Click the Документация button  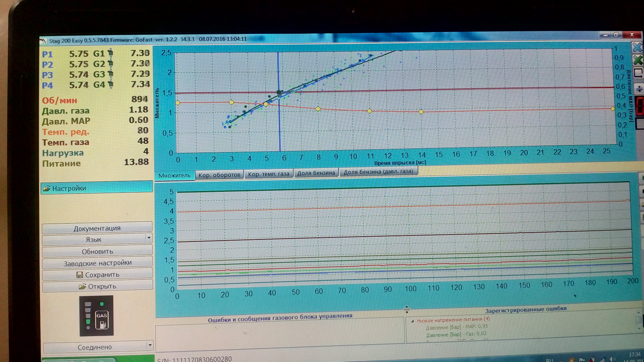click(x=97, y=227)
